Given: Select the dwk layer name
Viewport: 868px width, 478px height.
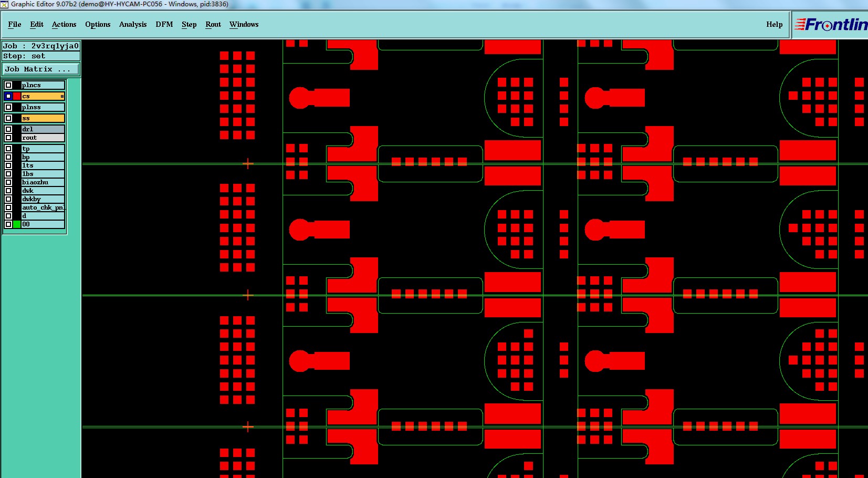Looking at the screenshot, I should pos(43,191).
